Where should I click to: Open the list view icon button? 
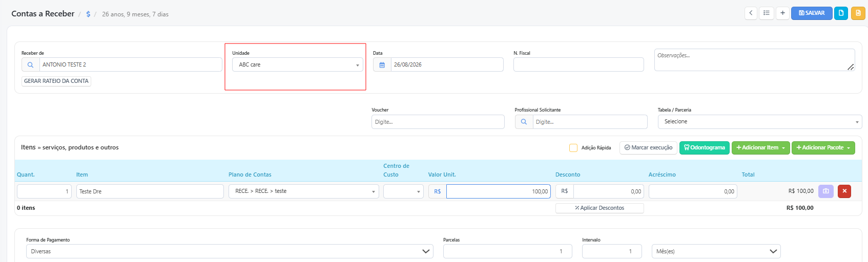click(767, 13)
